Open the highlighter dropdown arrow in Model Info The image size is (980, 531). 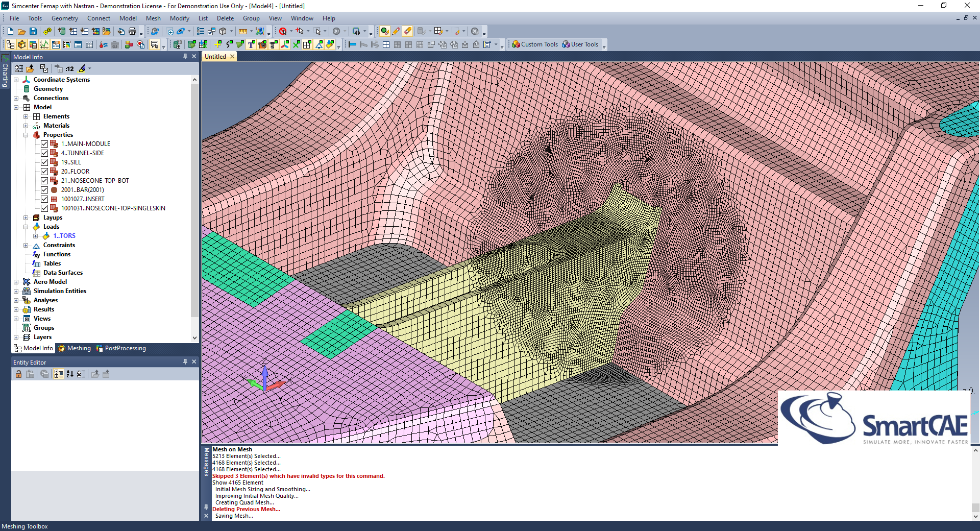(90, 68)
